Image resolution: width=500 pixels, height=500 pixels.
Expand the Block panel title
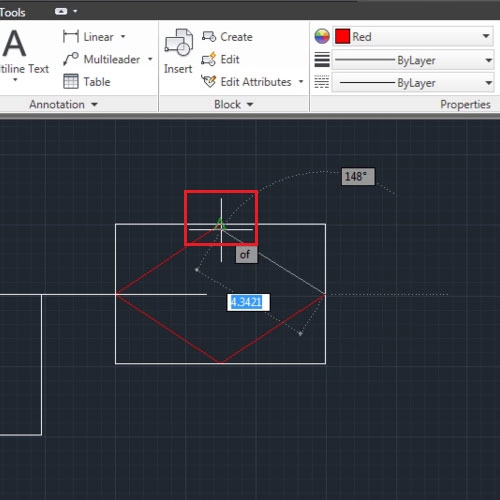pos(233,104)
